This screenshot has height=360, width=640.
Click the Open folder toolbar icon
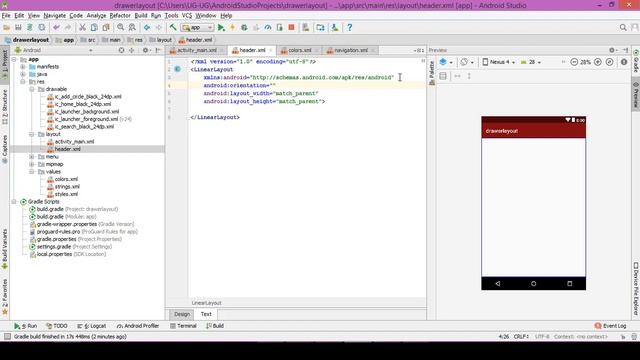coord(7,28)
